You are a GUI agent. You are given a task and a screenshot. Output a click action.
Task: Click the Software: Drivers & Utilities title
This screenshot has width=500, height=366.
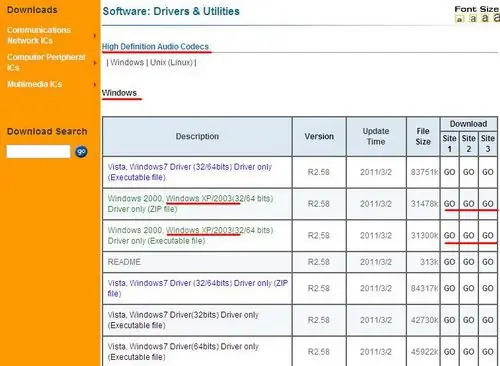171,11
